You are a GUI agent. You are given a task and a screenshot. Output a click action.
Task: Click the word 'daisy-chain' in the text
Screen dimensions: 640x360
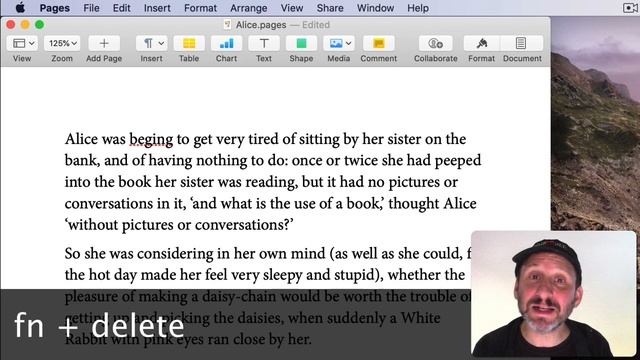[239, 297]
